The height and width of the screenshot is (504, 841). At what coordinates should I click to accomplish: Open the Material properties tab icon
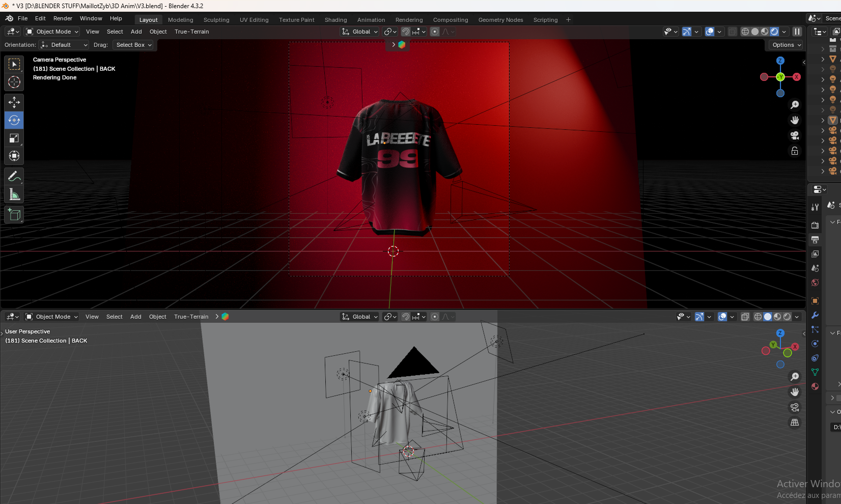click(x=815, y=386)
